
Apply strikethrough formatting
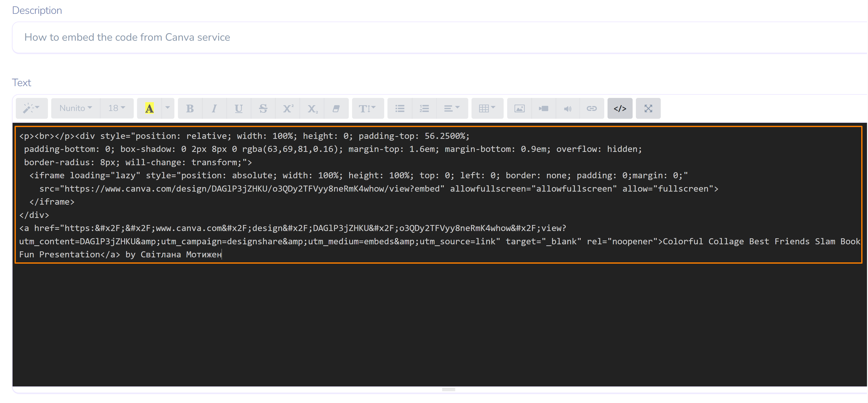click(x=263, y=108)
